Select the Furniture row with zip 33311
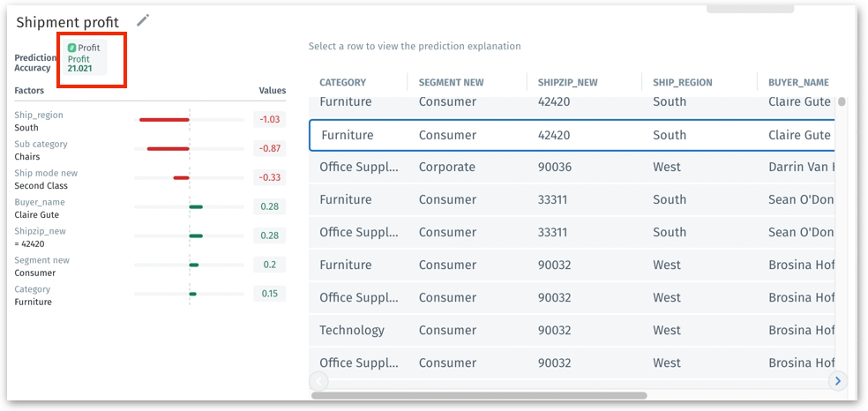 tap(572, 200)
